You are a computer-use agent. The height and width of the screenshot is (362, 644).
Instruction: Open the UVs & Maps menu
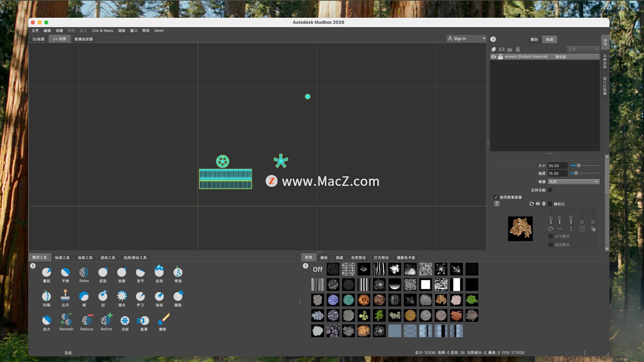pyautogui.click(x=103, y=31)
